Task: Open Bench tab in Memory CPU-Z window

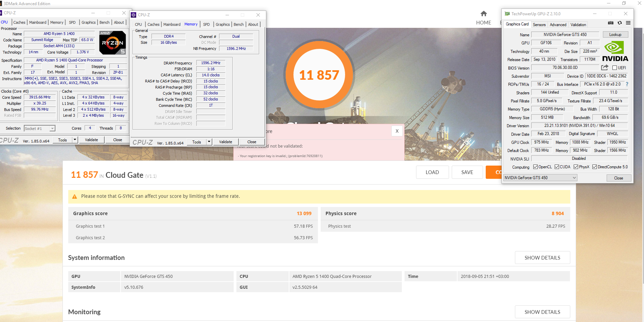Action: pyautogui.click(x=239, y=24)
